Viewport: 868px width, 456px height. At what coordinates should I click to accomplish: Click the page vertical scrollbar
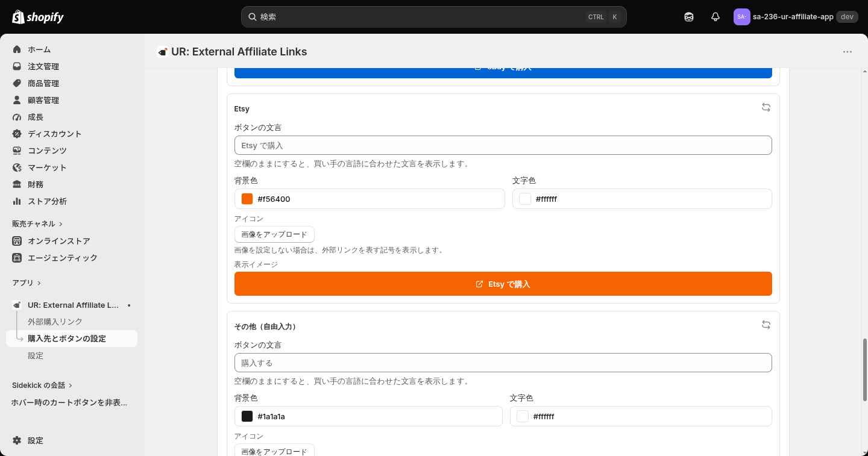point(866,370)
